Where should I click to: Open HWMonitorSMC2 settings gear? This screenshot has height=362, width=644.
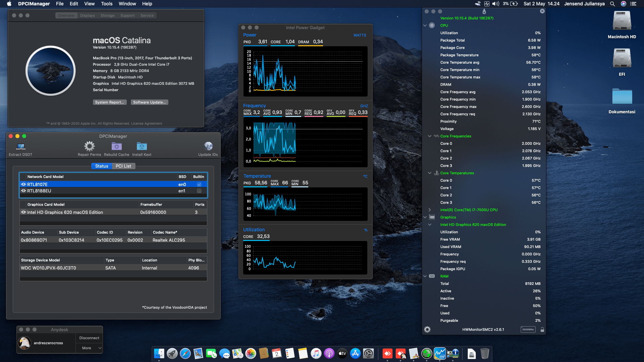point(427,329)
